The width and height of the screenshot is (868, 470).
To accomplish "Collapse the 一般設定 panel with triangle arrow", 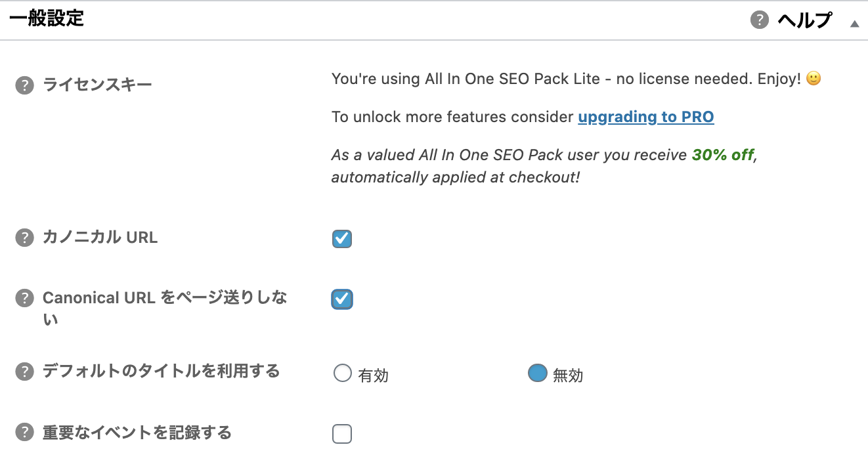I will (854, 23).
